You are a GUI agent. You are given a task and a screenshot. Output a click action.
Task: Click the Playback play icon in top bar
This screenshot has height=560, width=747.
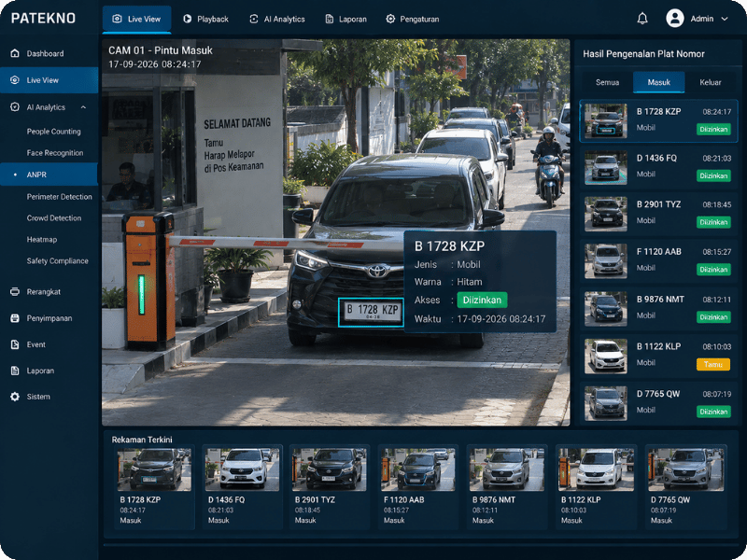click(x=188, y=19)
